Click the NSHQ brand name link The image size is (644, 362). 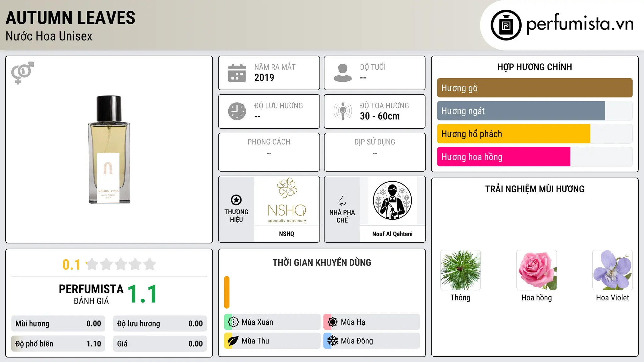(x=287, y=234)
